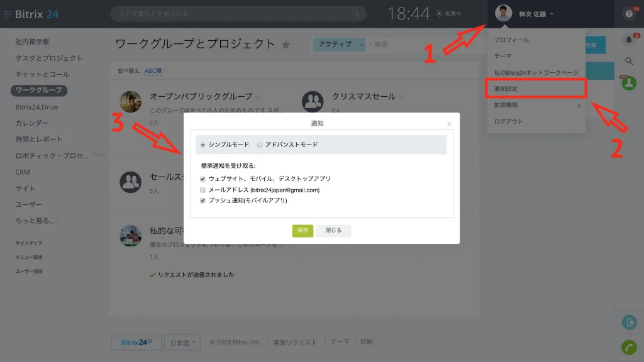Screen dimensions: 644x362
Task: Open the green CRM contact icon in right sidebar
Action: [x=629, y=84]
